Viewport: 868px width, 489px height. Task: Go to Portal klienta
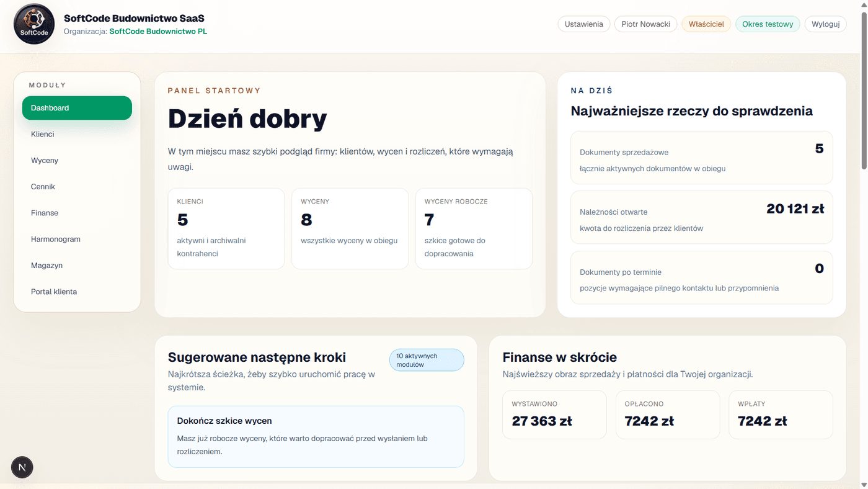point(77,292)
